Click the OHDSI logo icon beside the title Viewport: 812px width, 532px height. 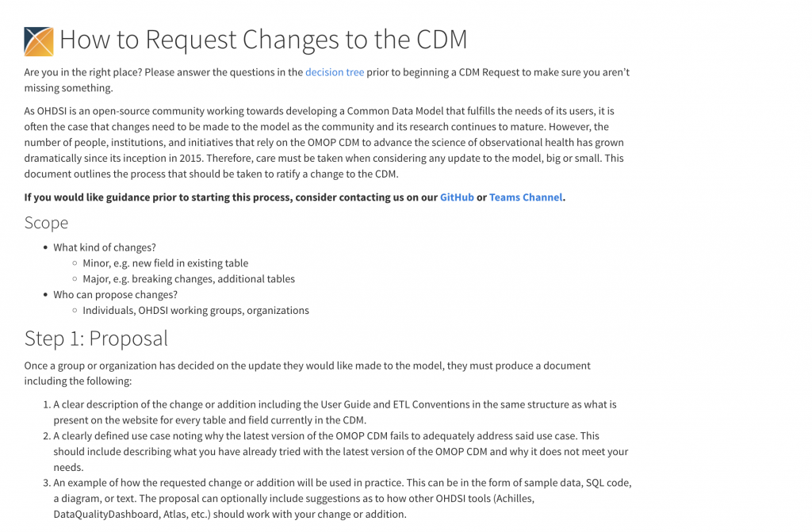tap(39, 41)
